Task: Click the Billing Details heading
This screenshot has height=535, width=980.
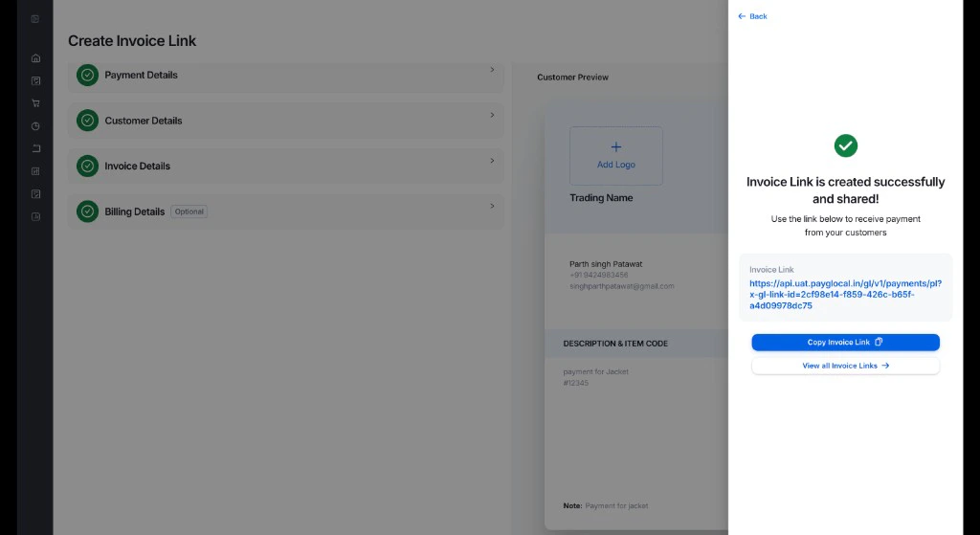Action: click(x=134, y=212)
